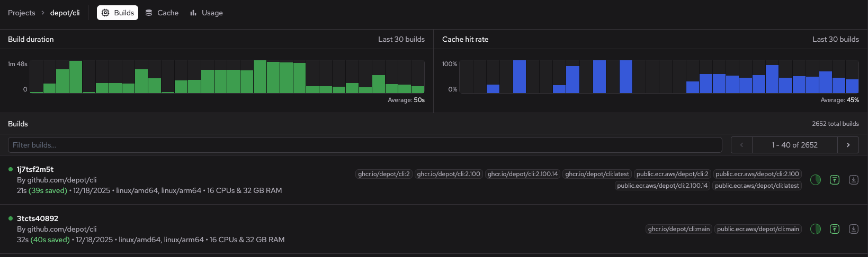Click the download icon for build 3tcts40892

click(x=854, y=229)
